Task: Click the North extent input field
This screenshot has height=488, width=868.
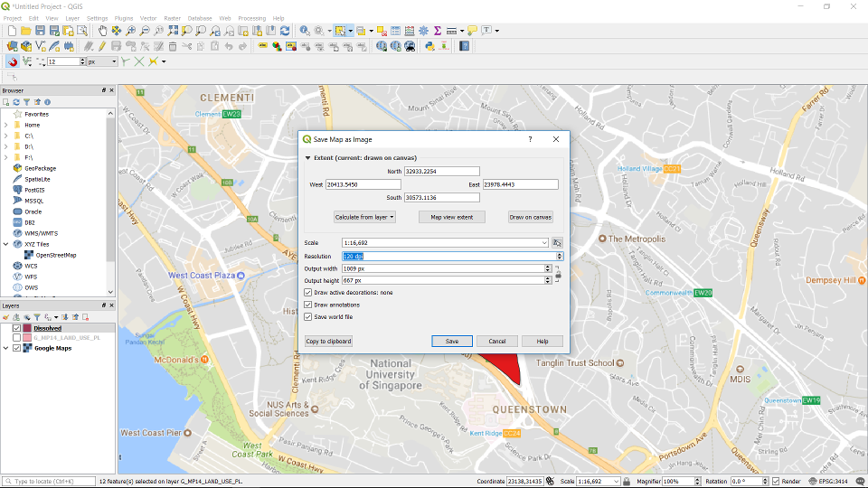Action: (x=441, y=172)
